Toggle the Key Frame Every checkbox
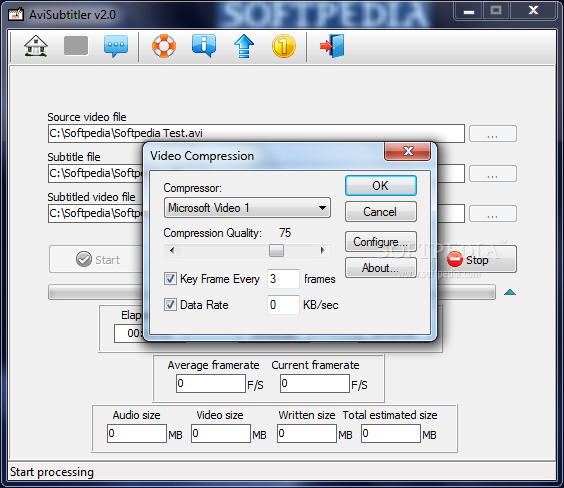564x488 pixels. pyautogui.click(x=170, y=278)
